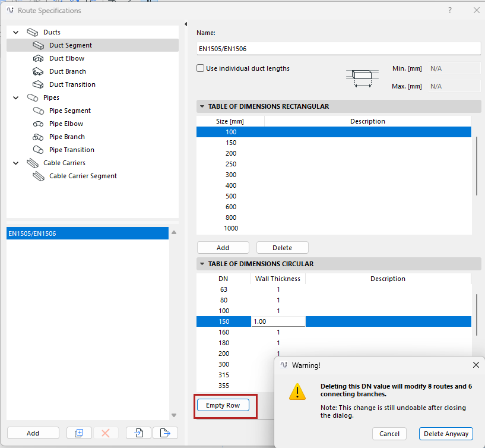Viewport: 485px width, 448px height.
Task: Select circular DN 315 row
Action: pyautogui.click(x=235, y=375)
